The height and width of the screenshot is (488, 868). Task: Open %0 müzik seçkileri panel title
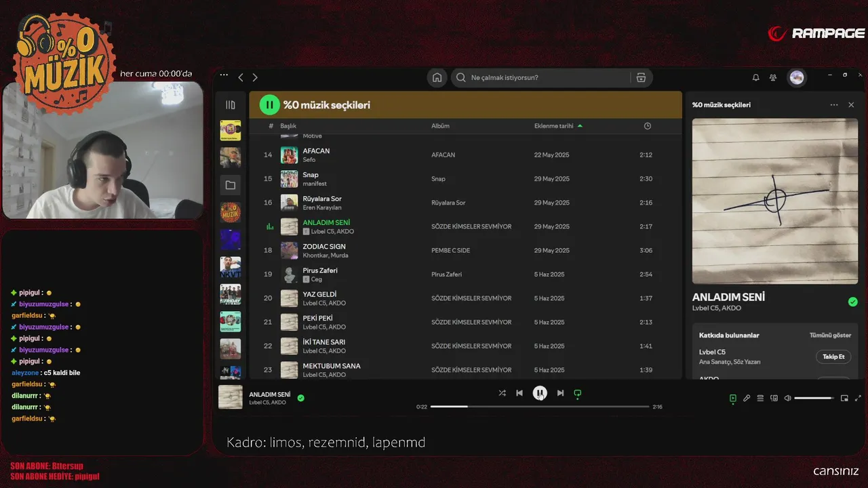pyautogui.click(x=722, y=105)
